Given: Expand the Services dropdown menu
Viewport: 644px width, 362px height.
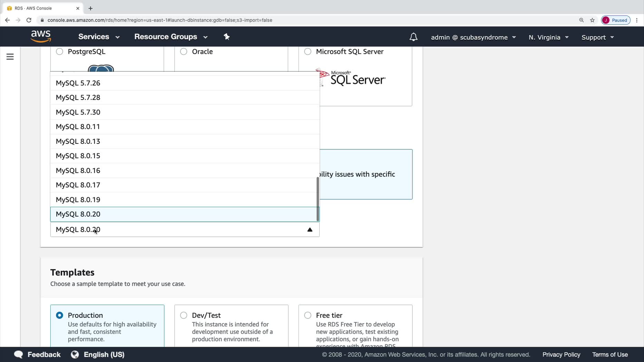Looking at the screenshot, I should pyautogui.click(x=99, y=37).
